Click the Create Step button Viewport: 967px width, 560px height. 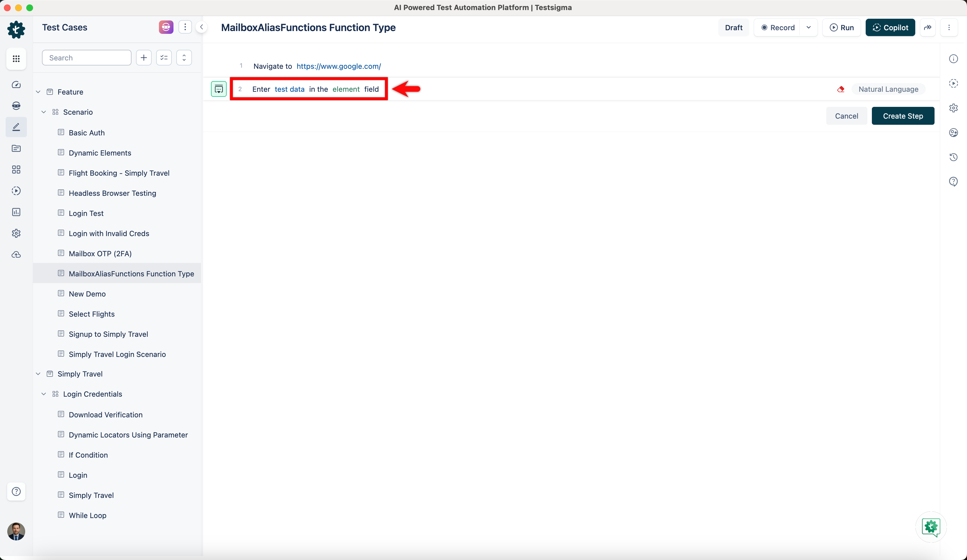903,116
